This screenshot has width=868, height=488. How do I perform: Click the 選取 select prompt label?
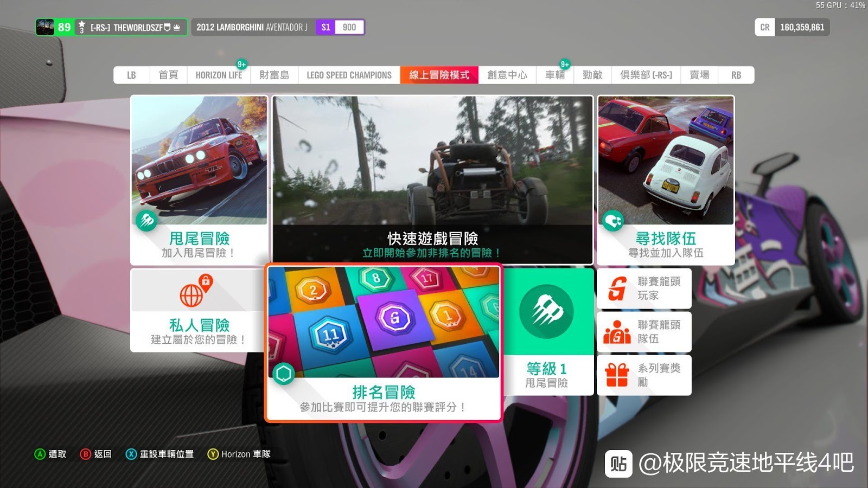click(x=58, y=454)
